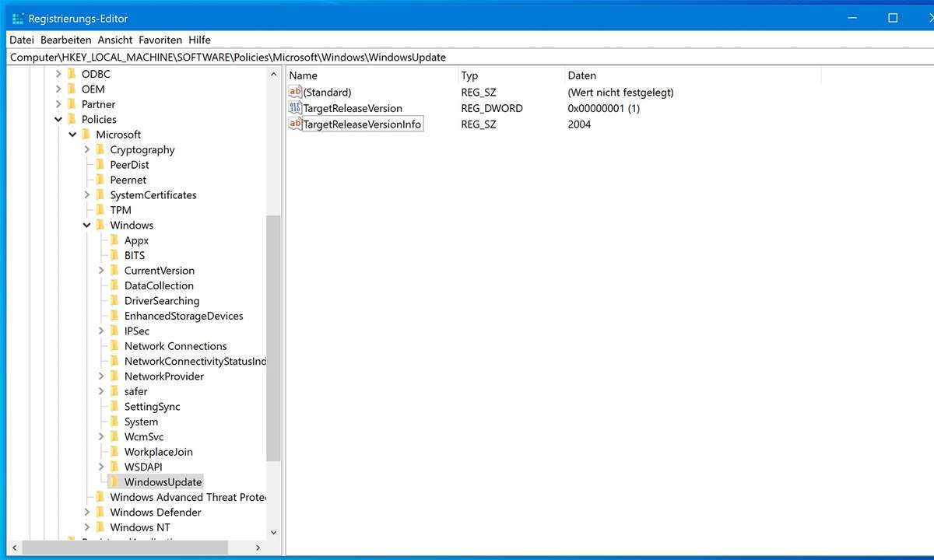Click the (Standard) string value icon
The width and height of the screenshot is (934, 560).
295,92
